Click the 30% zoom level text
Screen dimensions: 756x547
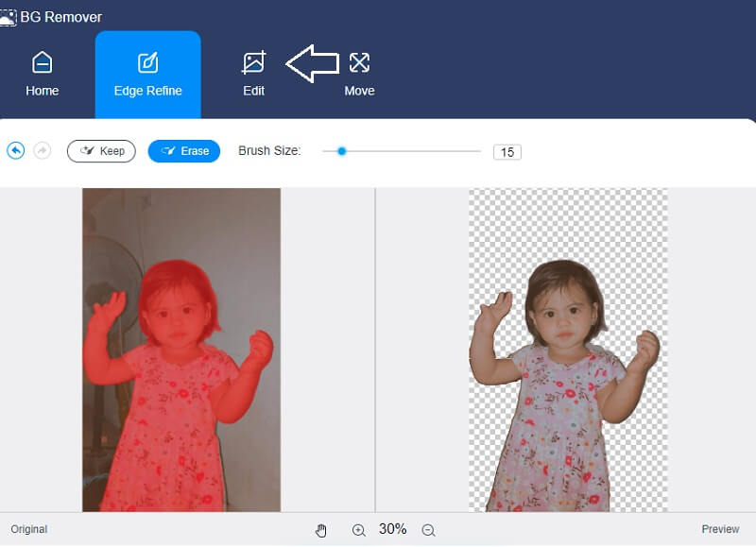(x=393, y=529)
